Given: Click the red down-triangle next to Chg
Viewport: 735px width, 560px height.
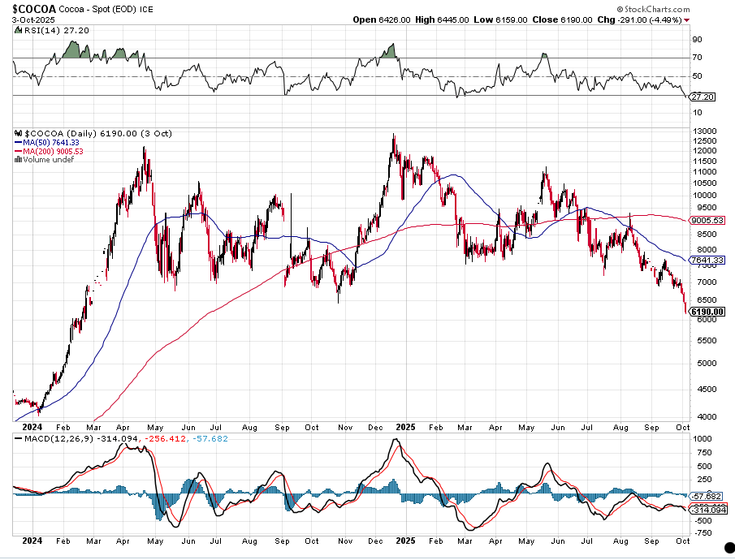Looking at the screenshot, I should [x=688, y=19].
